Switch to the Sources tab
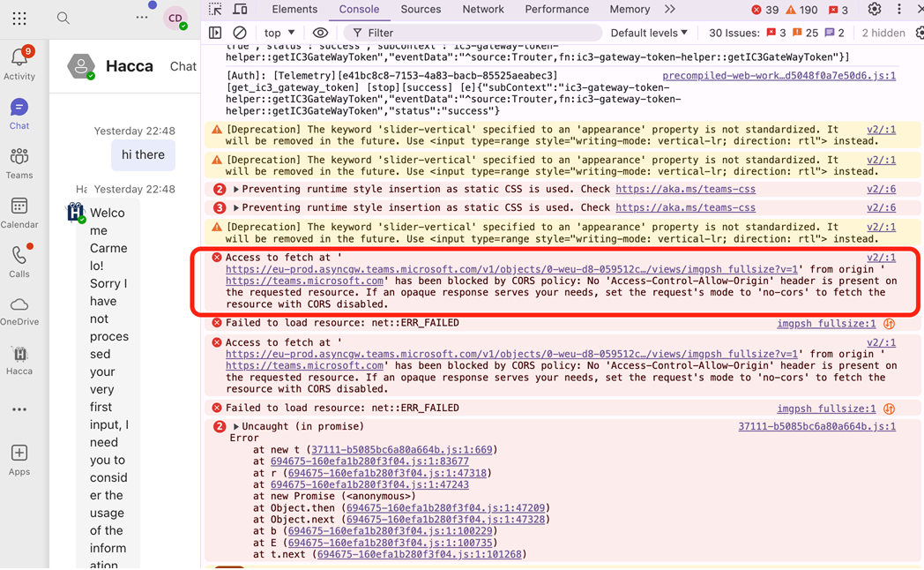This screenshot has width=924, height=570. tap(421, 10)
